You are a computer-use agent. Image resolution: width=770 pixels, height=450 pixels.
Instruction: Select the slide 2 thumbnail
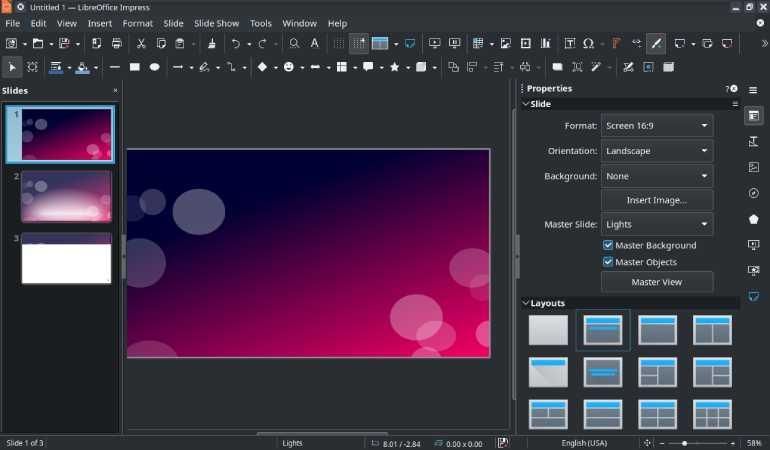pyautogui.click(x=66, y=196)
